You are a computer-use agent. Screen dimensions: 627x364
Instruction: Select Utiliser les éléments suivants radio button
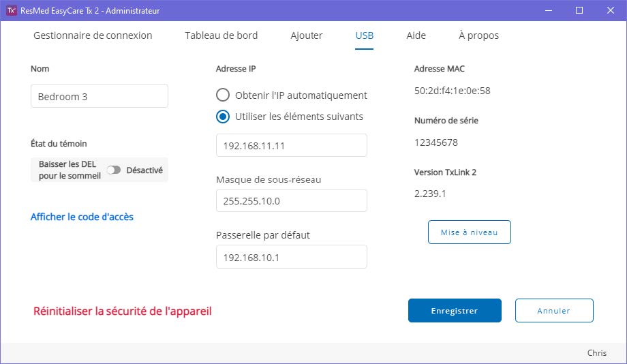(223, 117)
